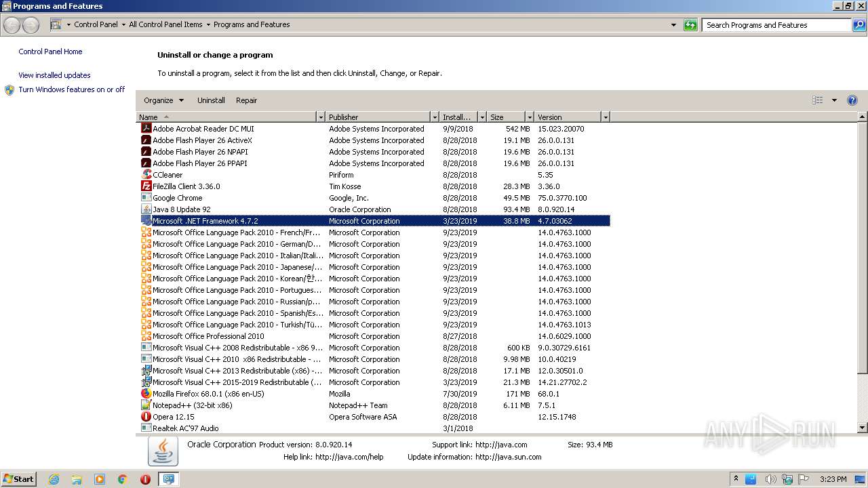Click the Microsoft Office Professional 2010 icon
This screenshot has width=868, height=488.
(146, 335)
